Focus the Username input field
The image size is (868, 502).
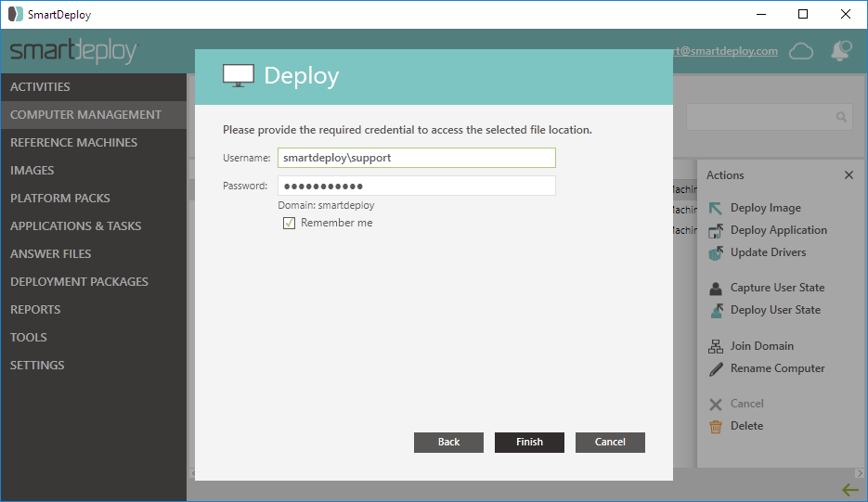(x=416, y=158)
